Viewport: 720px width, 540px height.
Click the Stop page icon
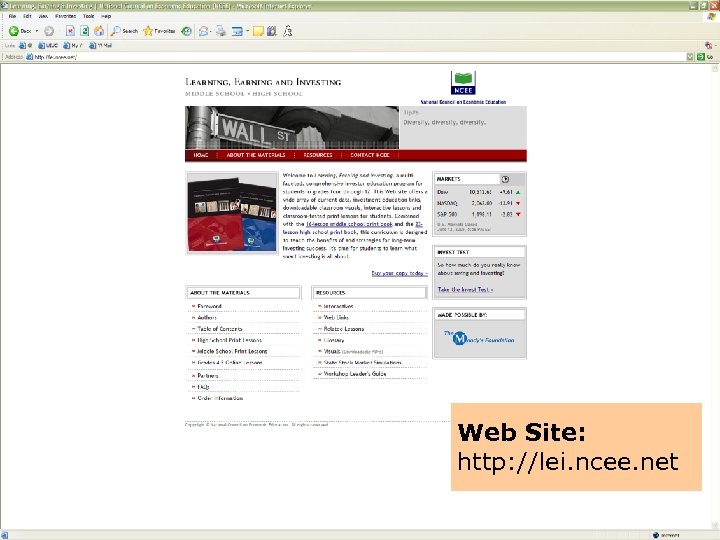[x=70, y=31]
